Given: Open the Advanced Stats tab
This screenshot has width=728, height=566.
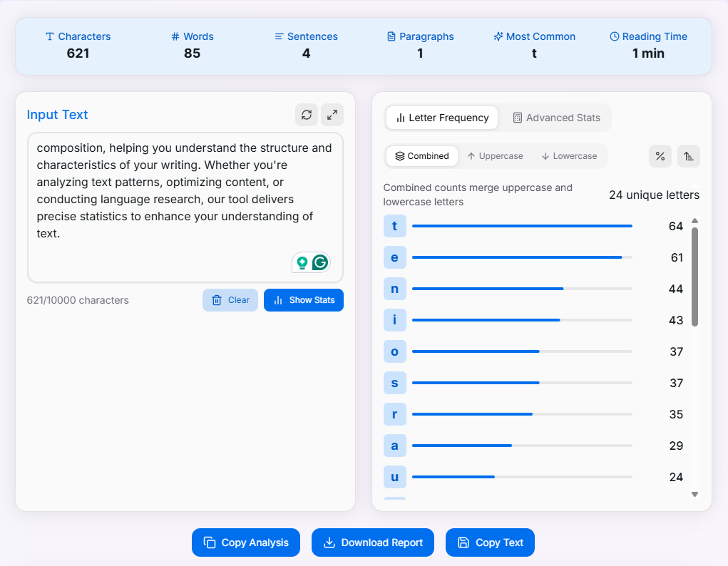Looking at the screenshot, I should click(556, 118).
